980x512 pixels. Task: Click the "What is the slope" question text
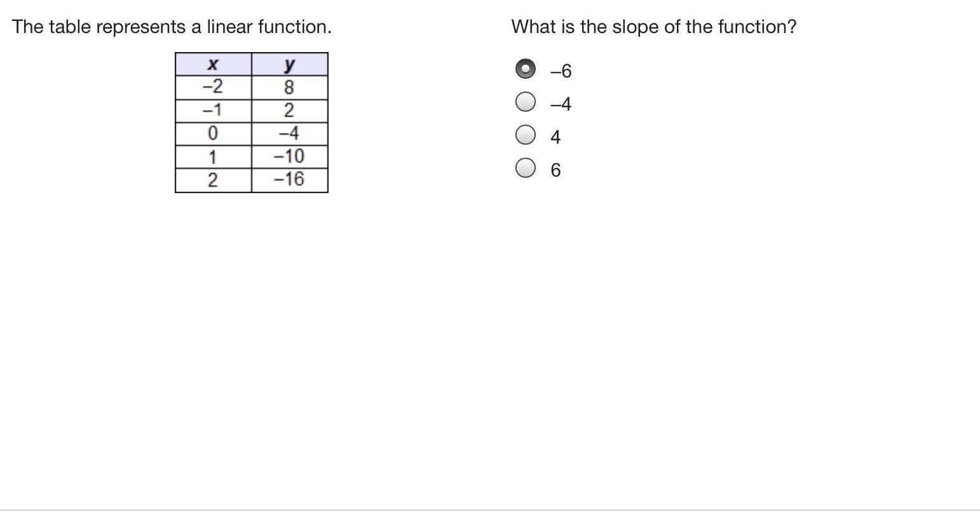(654, 27)
